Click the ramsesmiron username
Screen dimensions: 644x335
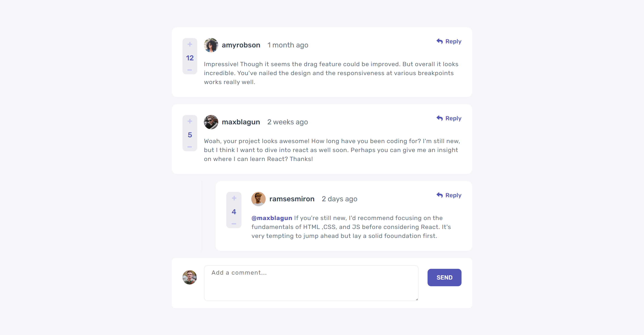[292, 199]
